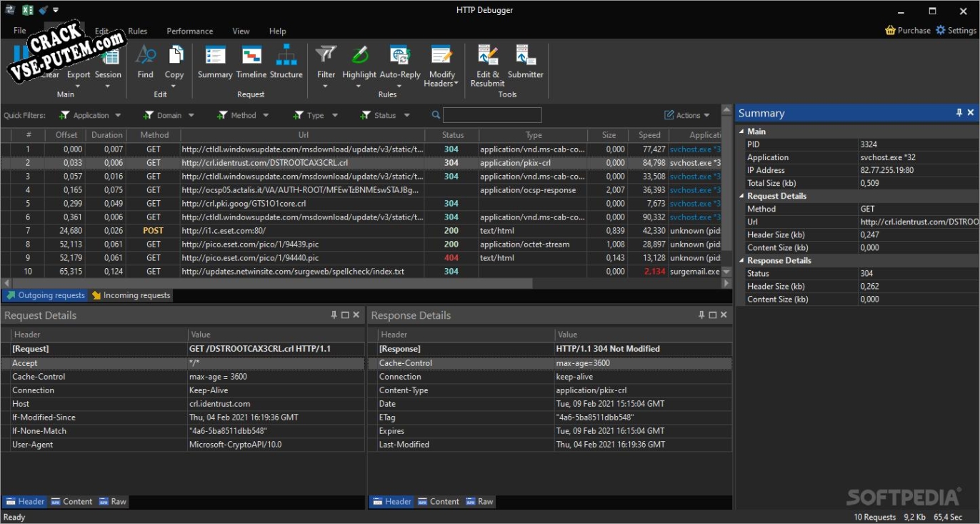Click the vertical scrollbar down arrow
Viewport: 980px width, 524px height.
(x=726, y=272)
